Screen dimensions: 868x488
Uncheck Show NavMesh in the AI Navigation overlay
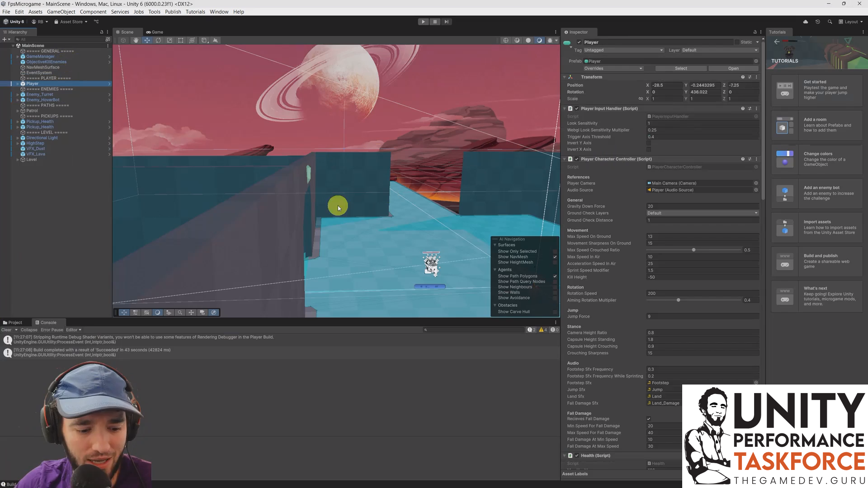tap(555, 257)
